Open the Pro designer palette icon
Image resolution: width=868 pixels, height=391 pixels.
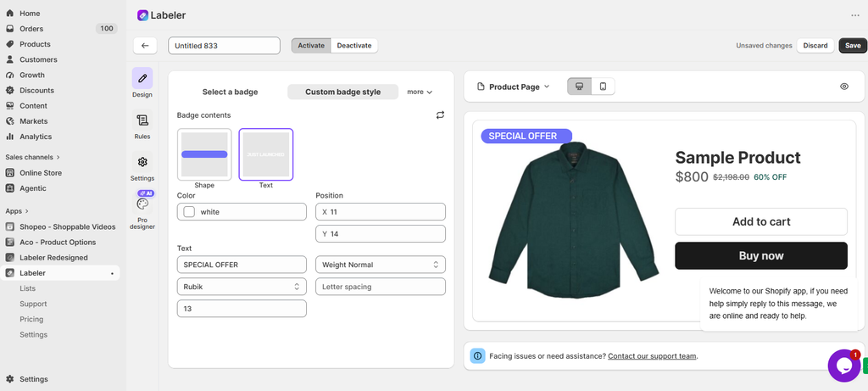point(142,204)
